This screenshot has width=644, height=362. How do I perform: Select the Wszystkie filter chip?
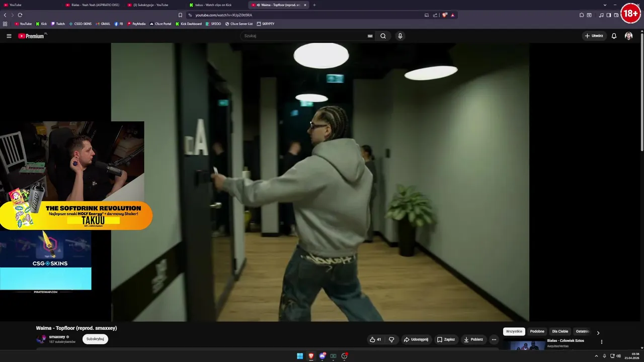pos(514,331)
